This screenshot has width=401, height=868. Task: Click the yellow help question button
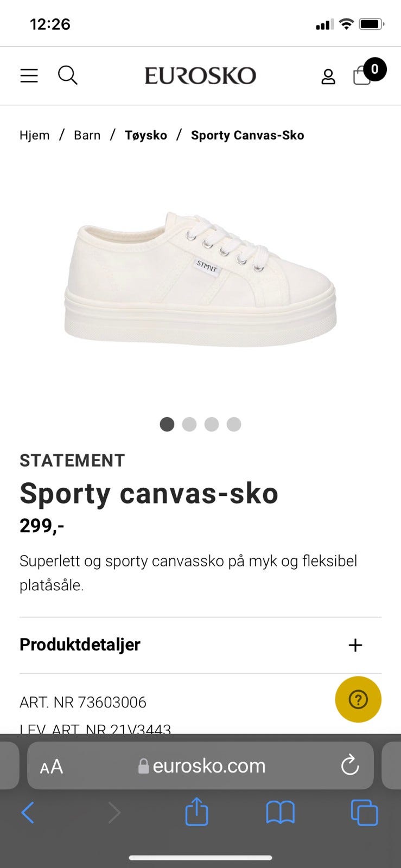(358, 699)
